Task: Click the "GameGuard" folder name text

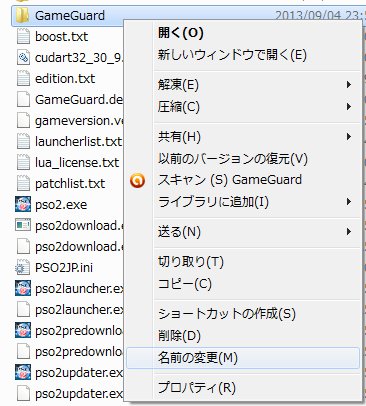Action: (70, 15)
